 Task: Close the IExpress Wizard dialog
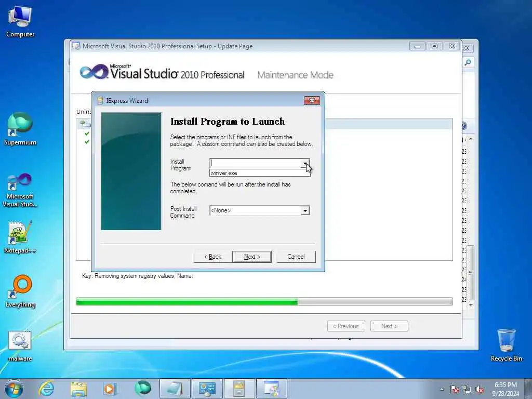(x=312, y=100)
